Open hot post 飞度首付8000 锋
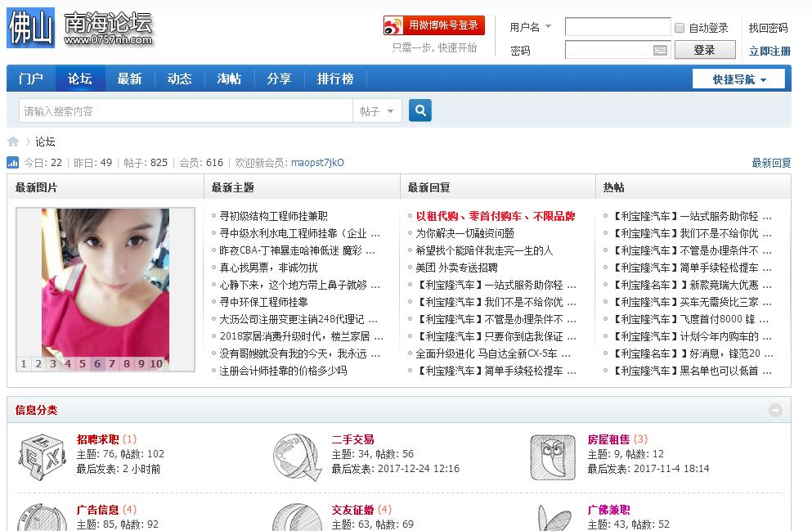Screen dimensions: 812x531 (691, 319)
